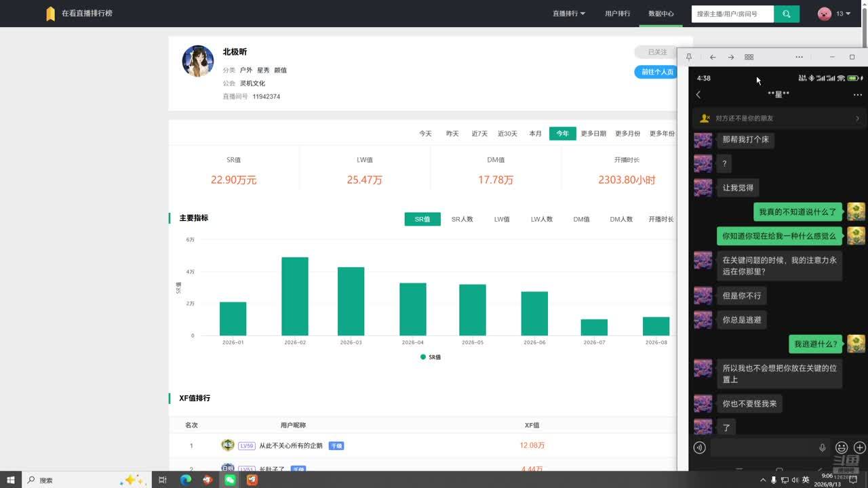This screenshot has width=868, height=488.
Task: Switch chart to SR人数 metric
Action: [462, 219]
